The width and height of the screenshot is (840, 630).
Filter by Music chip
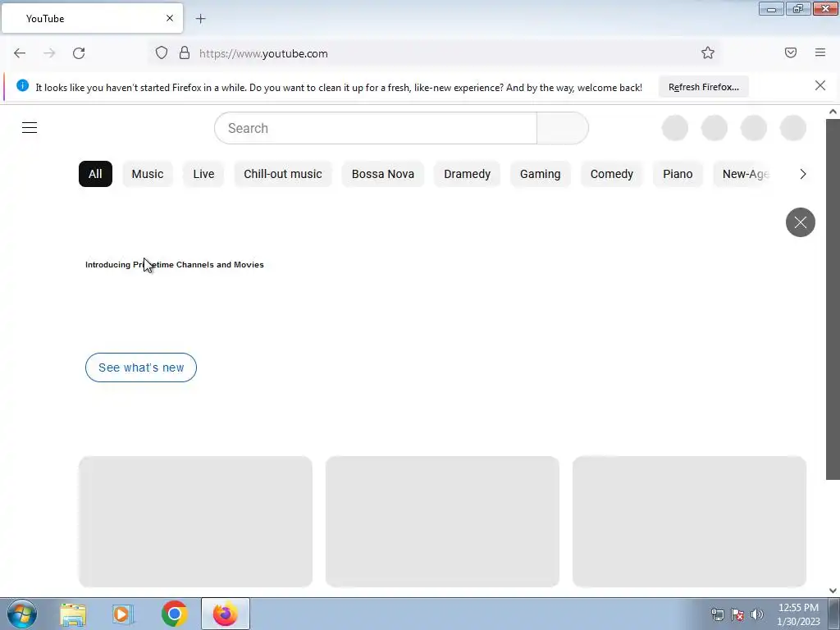point(148,174)
